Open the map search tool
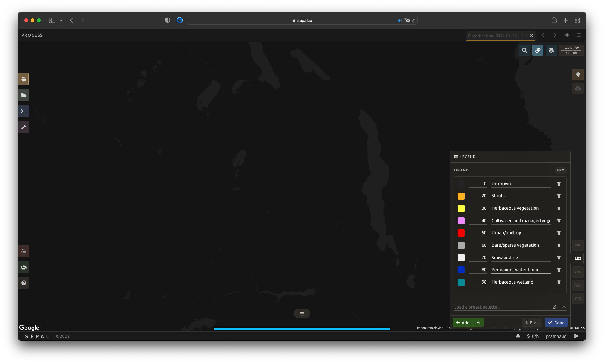Image resolution: width=604 pixels, height=364 pixels. (524, 50)
